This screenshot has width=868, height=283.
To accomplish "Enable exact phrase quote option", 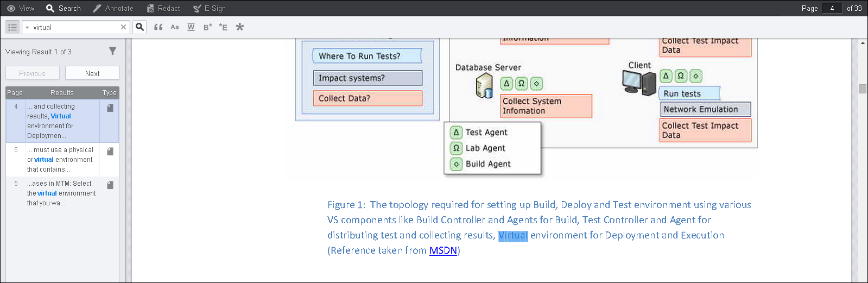I will tap(159, 27).
